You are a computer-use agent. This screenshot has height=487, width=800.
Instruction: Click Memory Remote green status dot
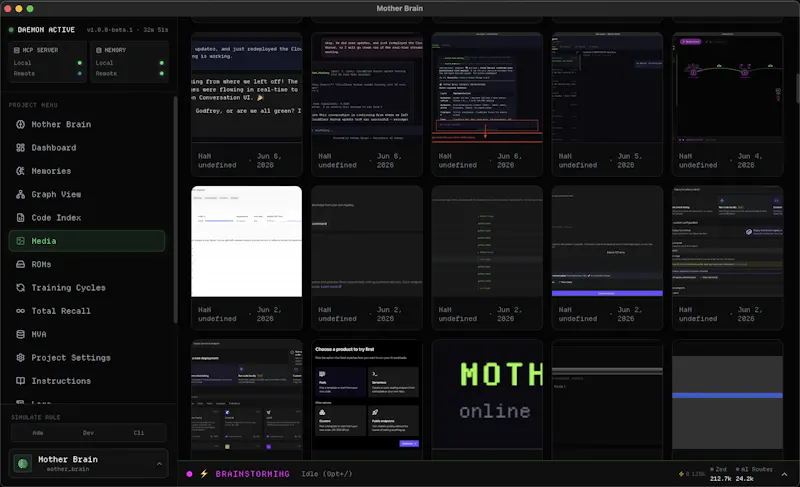coord(162,73)
